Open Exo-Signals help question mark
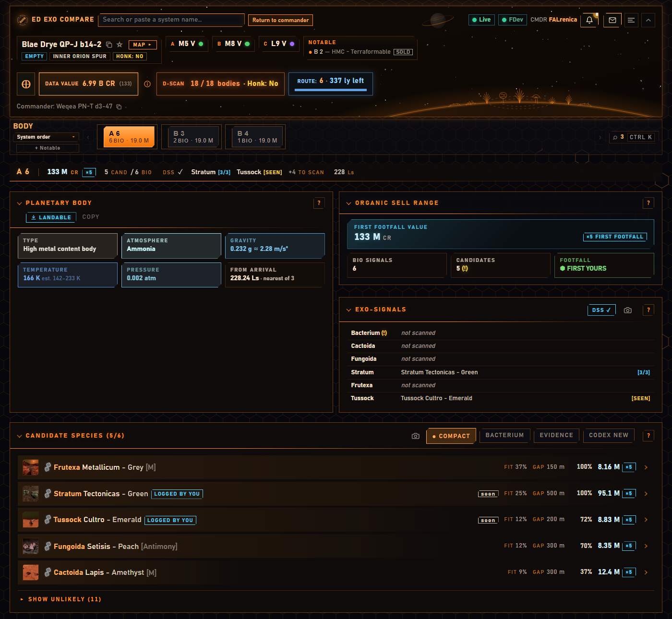 pos(648,310)
